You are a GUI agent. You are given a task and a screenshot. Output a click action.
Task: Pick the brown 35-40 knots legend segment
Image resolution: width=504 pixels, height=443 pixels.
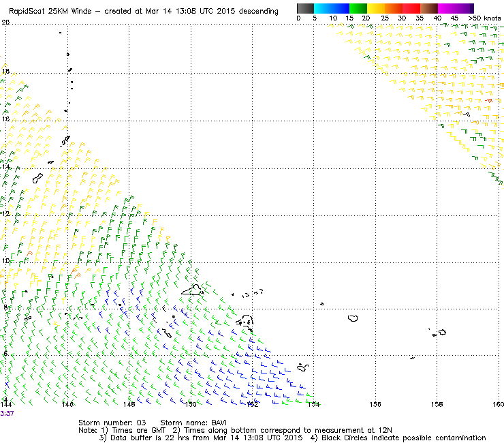[x=429, y=8]
